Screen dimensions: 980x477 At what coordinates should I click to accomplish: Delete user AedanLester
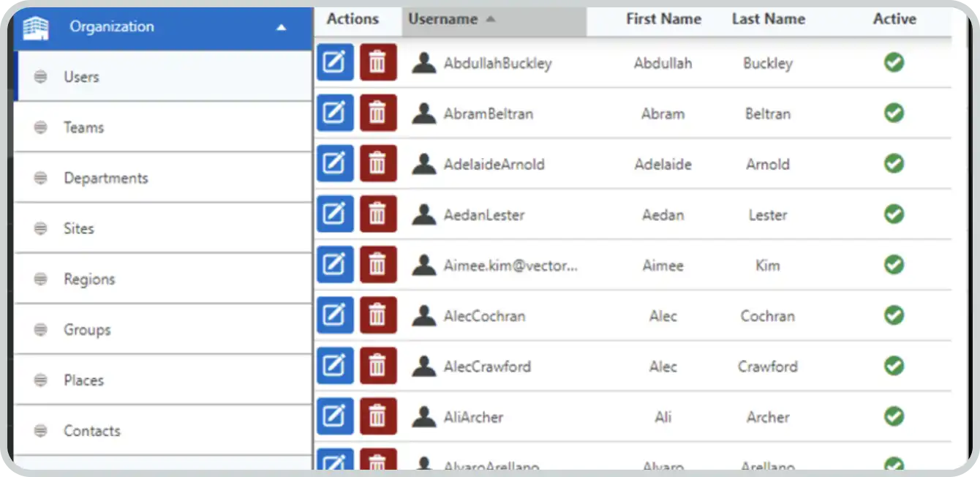pyautogui.click(x=378, y=214)
